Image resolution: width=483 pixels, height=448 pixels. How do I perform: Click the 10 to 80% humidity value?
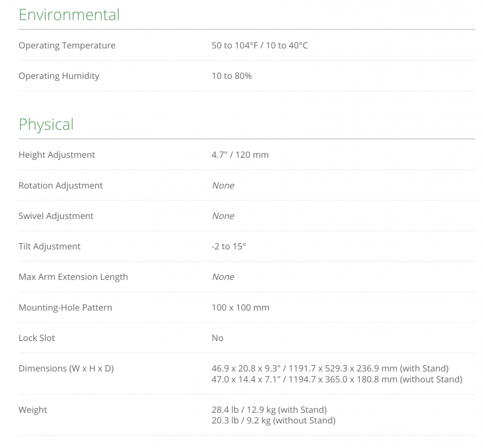click(232, 76)
